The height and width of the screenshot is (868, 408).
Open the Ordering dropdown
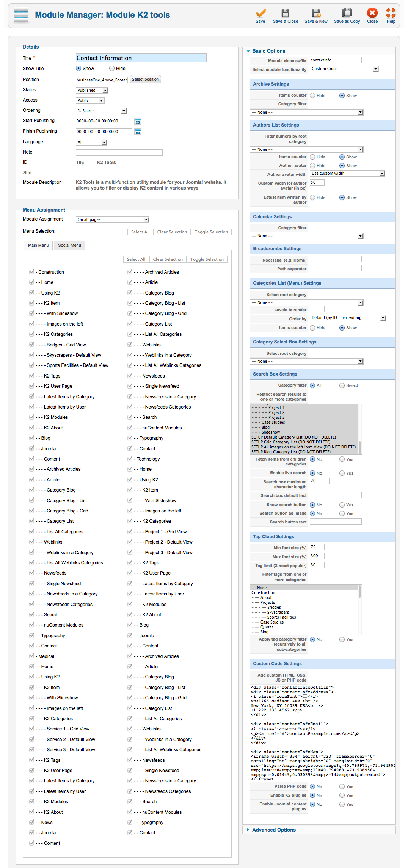coord(101,111)
